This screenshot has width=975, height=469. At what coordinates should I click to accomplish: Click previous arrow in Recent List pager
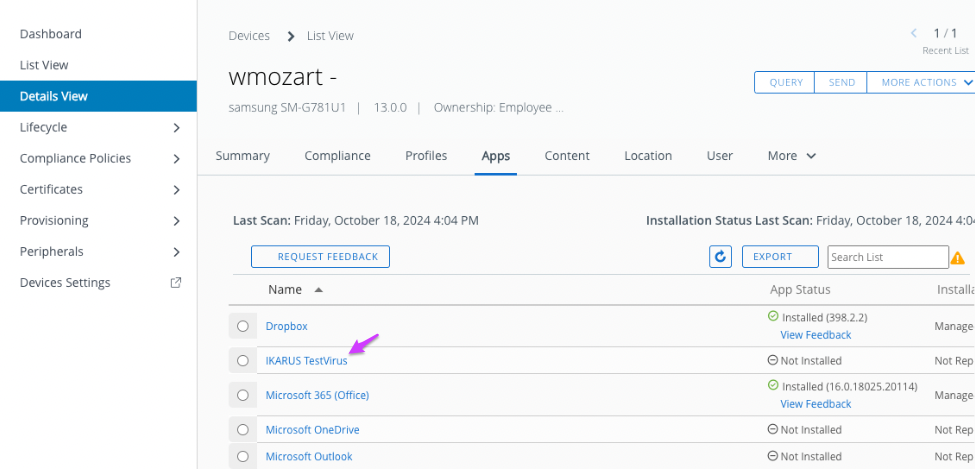[x=913, y=34]
